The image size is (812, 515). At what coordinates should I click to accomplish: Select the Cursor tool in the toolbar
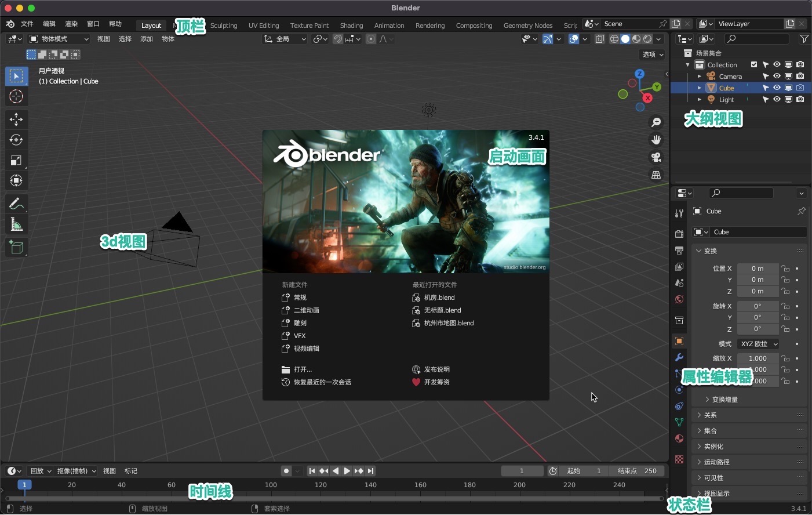[x=16, y=96]
